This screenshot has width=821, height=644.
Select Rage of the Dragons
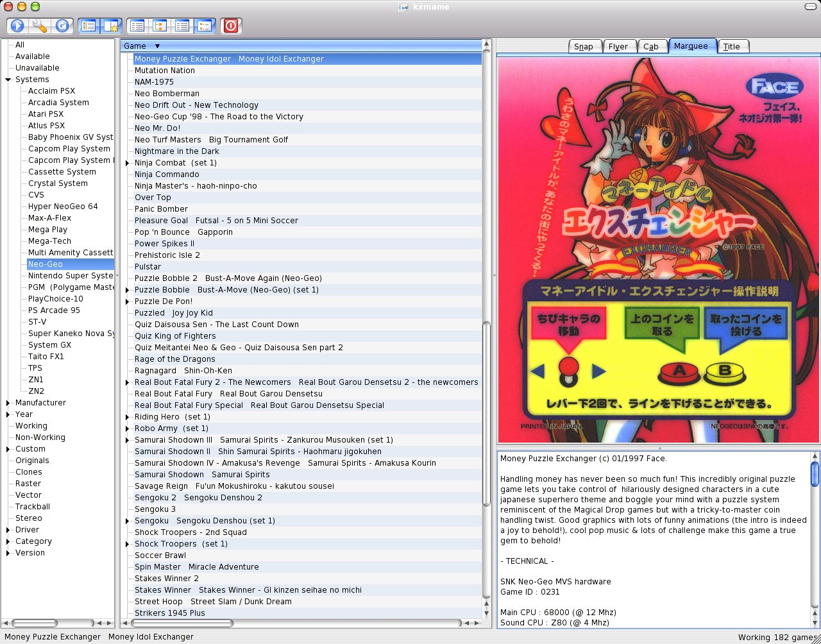click(x=175, y=359)
